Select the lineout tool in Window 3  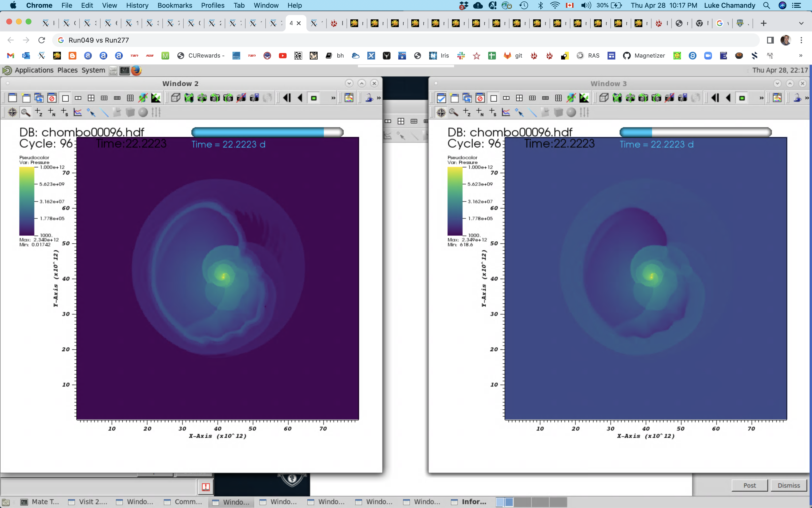click(506, 112)
